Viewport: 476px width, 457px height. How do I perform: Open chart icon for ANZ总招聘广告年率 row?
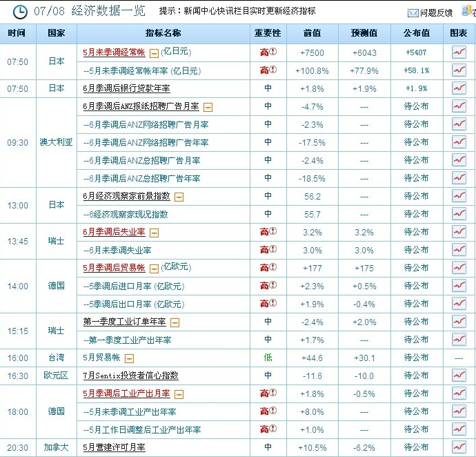coord(459,177)
